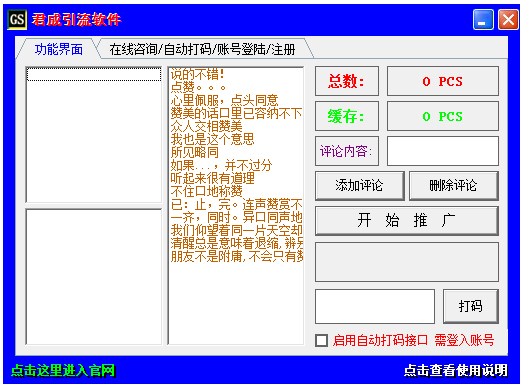
Task: Open the 在线咨询/自动打码/账号登陆/注册 tab
Action: click(203, 49)
